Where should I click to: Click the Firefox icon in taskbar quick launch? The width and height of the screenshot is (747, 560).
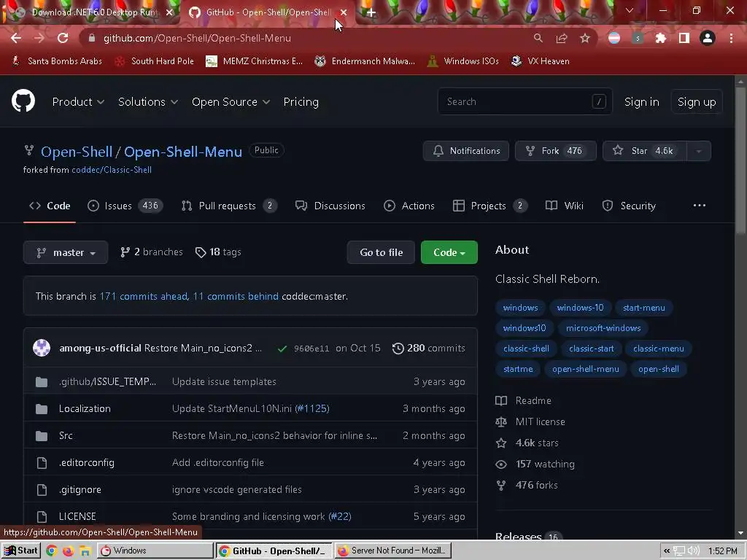coord(68,551)
